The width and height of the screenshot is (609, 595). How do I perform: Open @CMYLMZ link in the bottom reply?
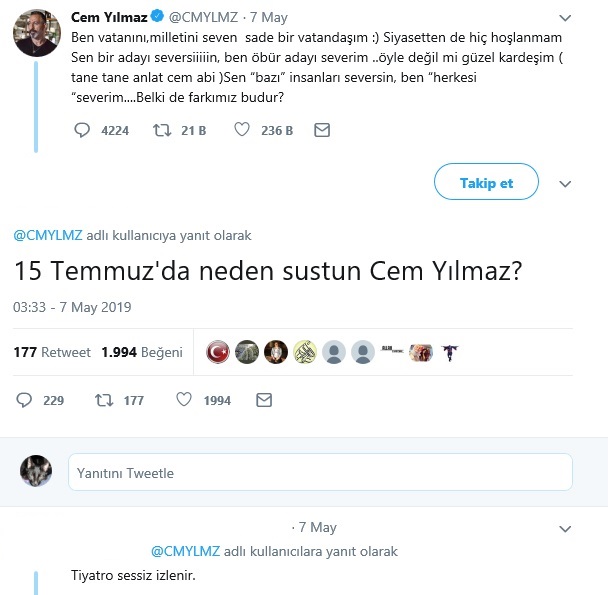[x=186, y=551]
